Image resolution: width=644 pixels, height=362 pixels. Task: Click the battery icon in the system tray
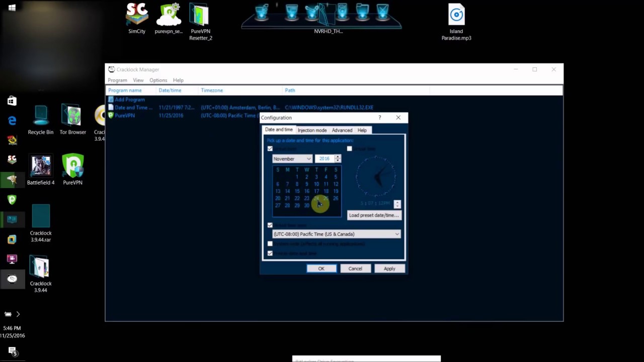[x=8, y=314]
